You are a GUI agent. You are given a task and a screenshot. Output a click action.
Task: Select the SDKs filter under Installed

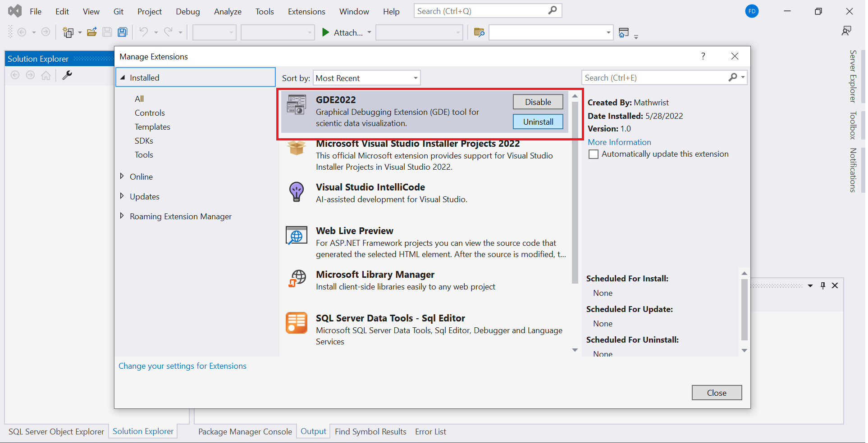144,140
